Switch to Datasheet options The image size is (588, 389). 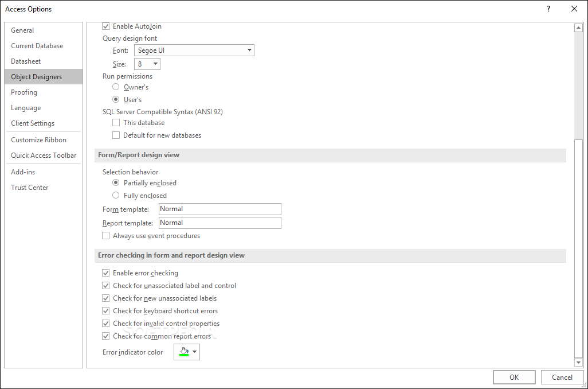(44, 61)
